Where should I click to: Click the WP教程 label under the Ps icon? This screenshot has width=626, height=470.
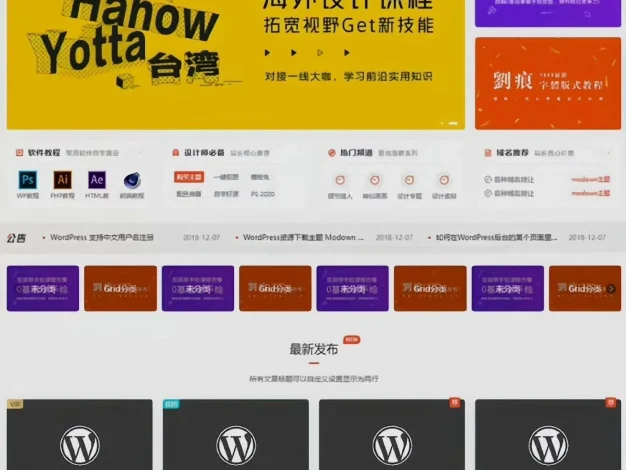(x=28, y=196)
